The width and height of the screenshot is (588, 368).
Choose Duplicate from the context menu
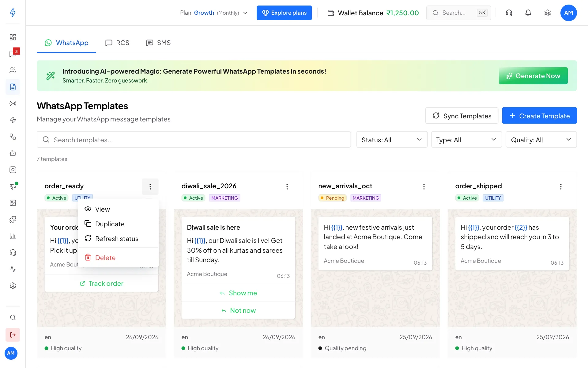pos(118,224)
